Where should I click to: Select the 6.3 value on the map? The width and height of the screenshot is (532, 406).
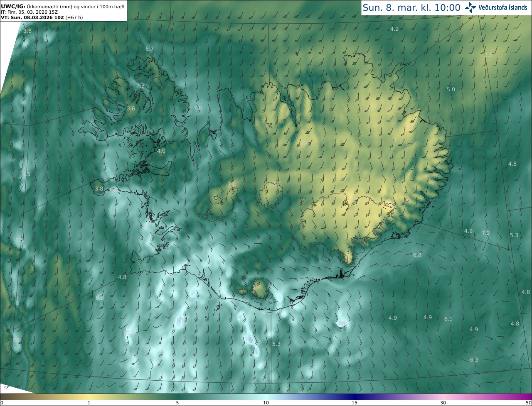click(474, 360)
